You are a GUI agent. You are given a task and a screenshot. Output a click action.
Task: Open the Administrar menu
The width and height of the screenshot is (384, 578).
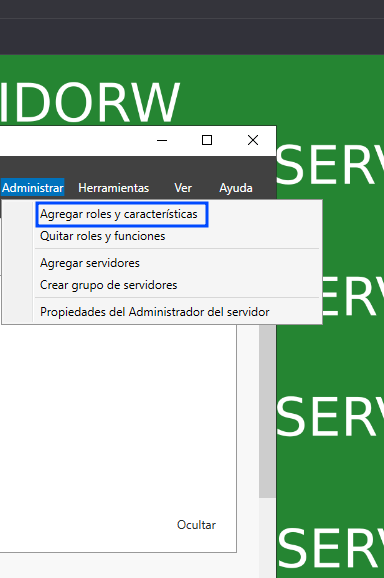[32, 188]
